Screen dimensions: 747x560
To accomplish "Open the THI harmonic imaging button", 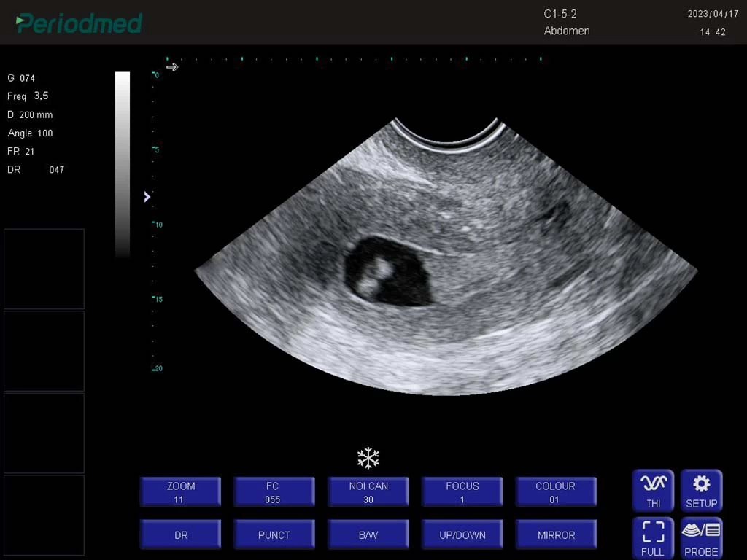I will [x=653, y=491].
